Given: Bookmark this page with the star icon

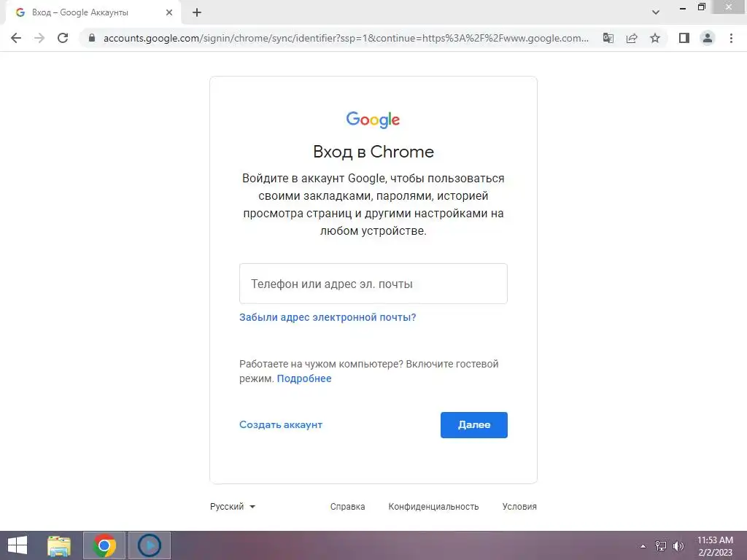Looking at the screenshot, I should pos(655,38).
